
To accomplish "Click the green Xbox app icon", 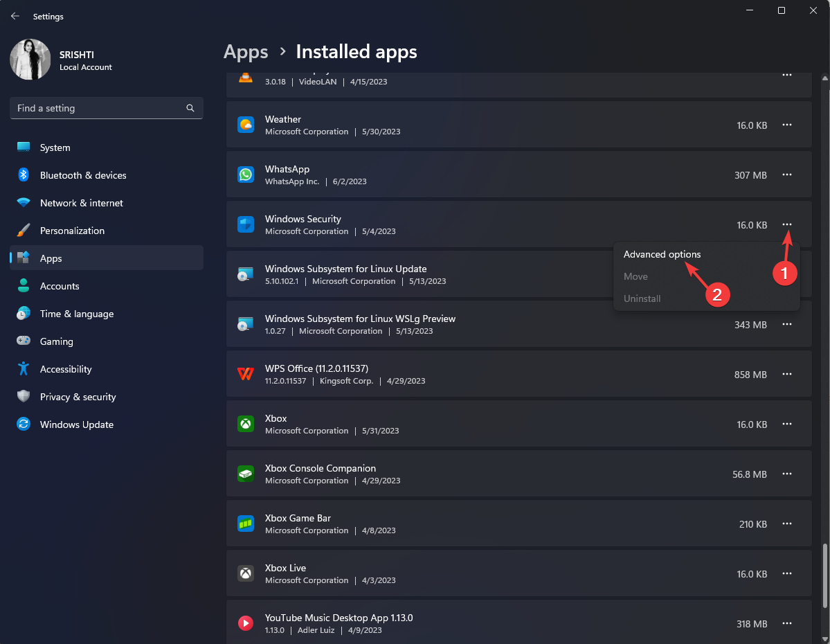I will point(246,424).
